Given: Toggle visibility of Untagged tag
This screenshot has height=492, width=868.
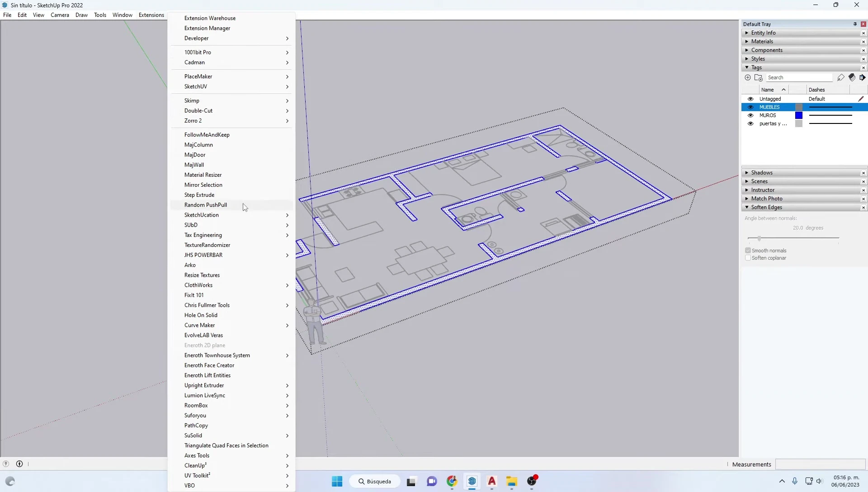Looking at the screenshot, I should coord(750,99).
